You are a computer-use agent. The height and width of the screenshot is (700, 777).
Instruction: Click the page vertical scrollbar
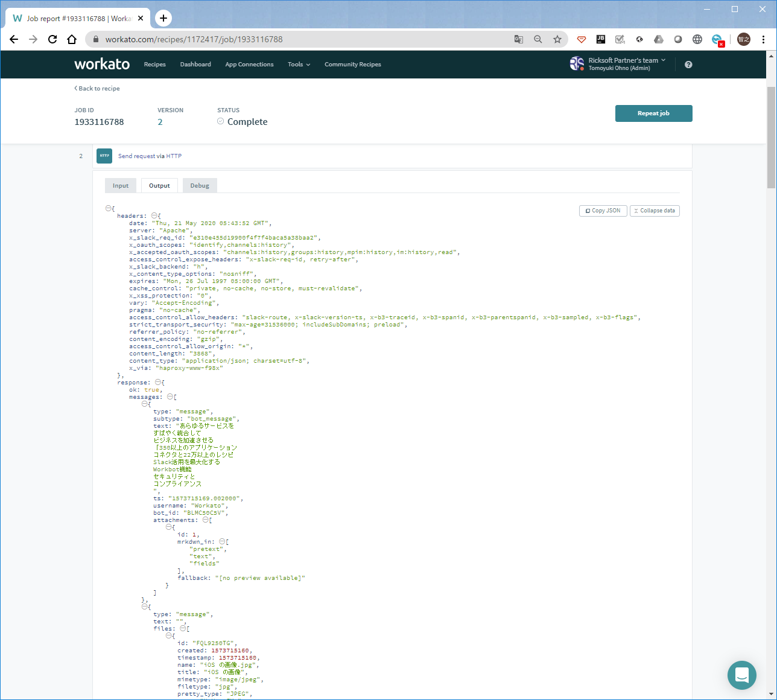point(771,138)
